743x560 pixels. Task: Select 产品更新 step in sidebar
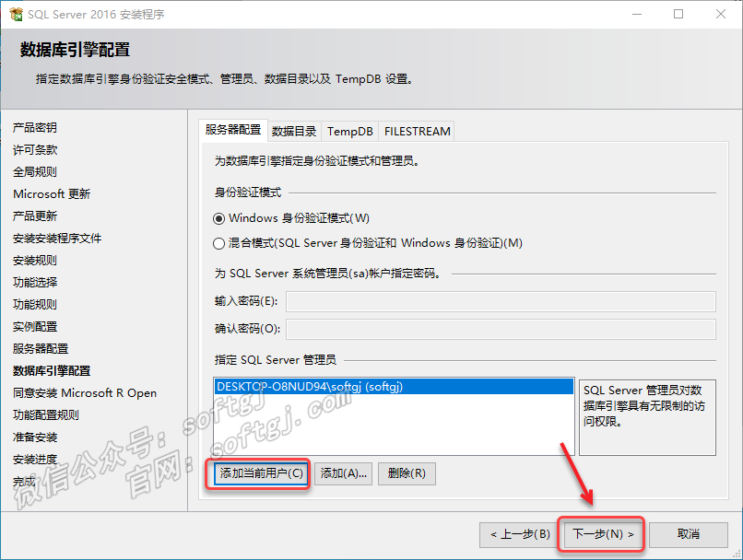point(35,216)
